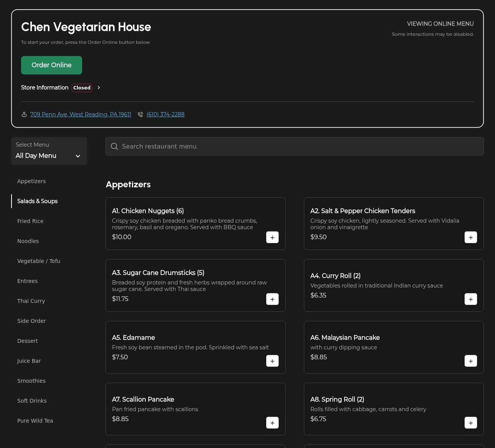Screen dimensions: 495x448
Task: Open the 709 Penn Ave address link
Action: coord(81,114)
